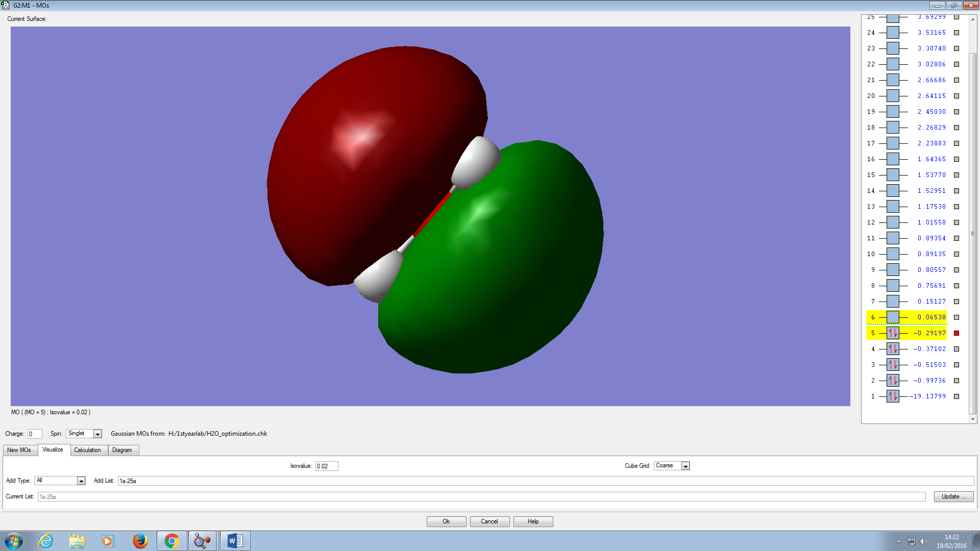
Task: Open Google Chrome in the taskbar
Action: coord(171,541)
